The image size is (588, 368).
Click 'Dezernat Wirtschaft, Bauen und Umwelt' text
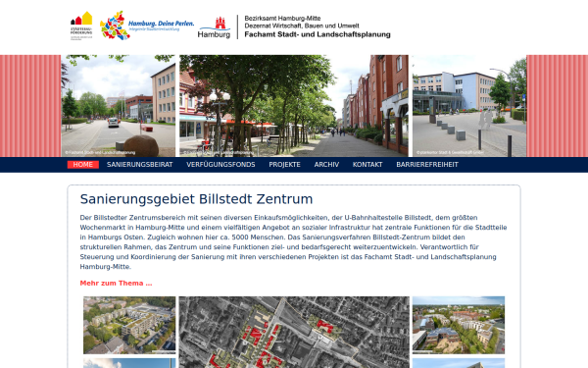click(302, 26)
